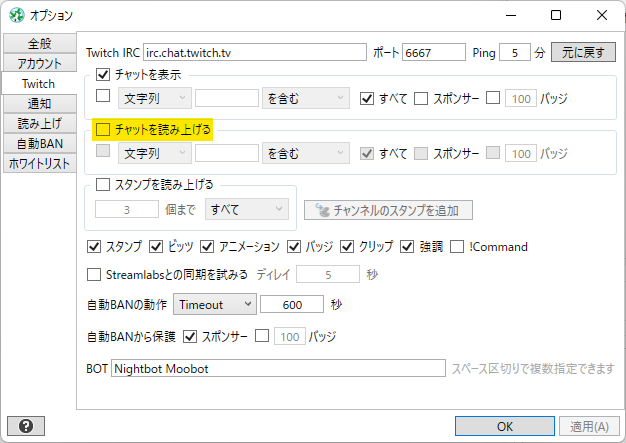This screenshot has width=626, height=443.
Task: Check バッジ checkbox in チャットを表示 group
Action: tap(493, 98)
